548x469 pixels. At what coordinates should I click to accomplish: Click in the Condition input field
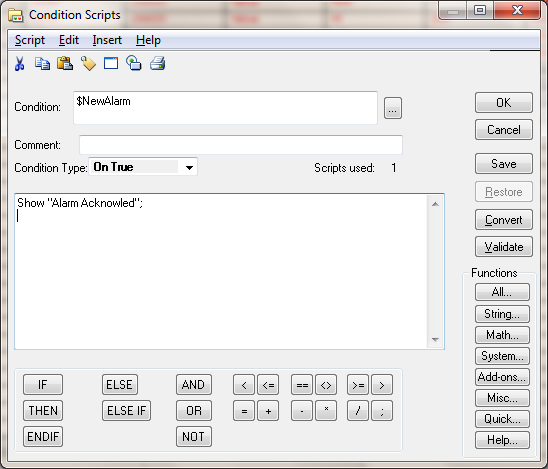tap(225, 108)
